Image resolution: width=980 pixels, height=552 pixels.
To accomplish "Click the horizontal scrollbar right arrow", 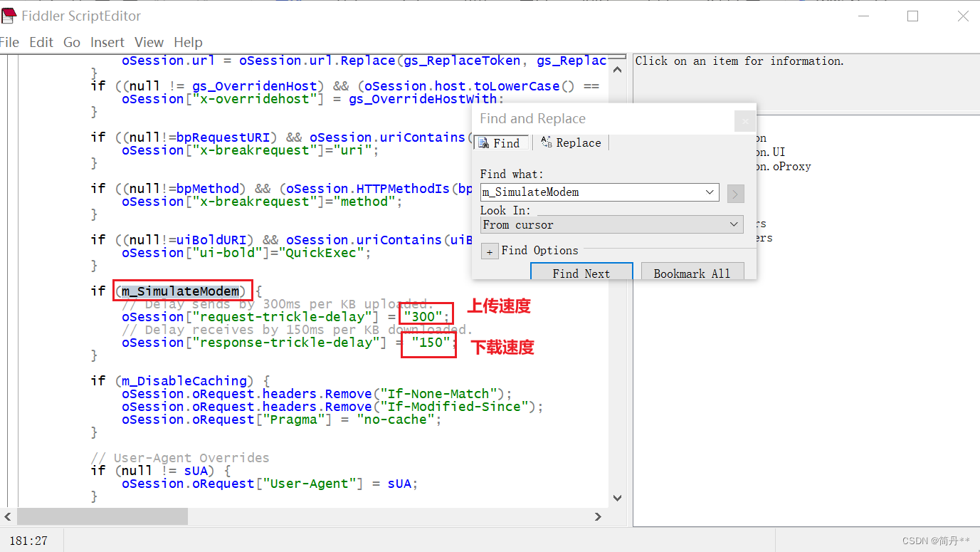I will coord(598,516).
